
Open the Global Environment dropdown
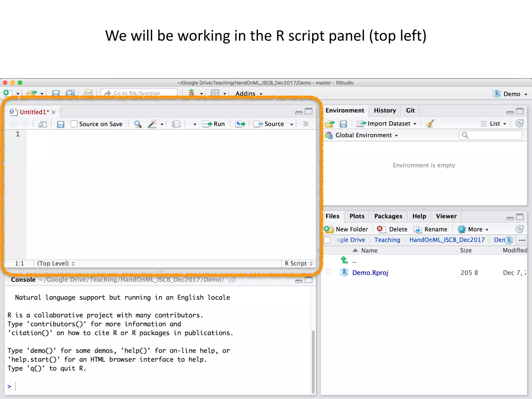(361, 135)
